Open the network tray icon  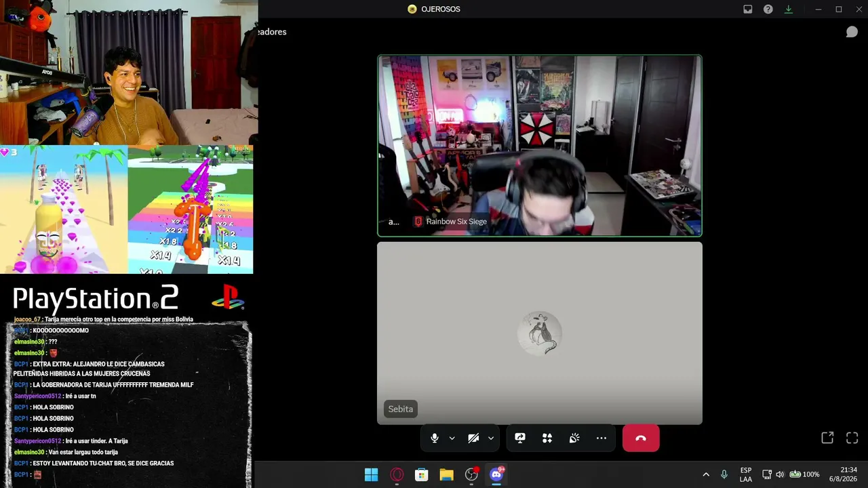pyautogui.click(x=767, y=474)
